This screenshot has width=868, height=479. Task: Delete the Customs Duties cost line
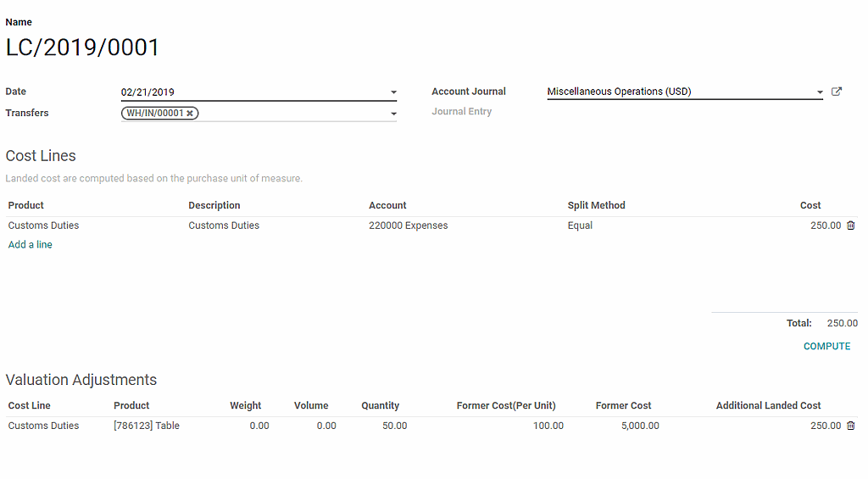coord(851,226)
